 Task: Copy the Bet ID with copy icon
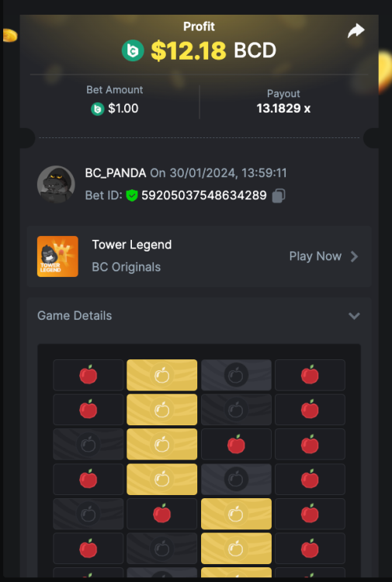tap(279, 196)
